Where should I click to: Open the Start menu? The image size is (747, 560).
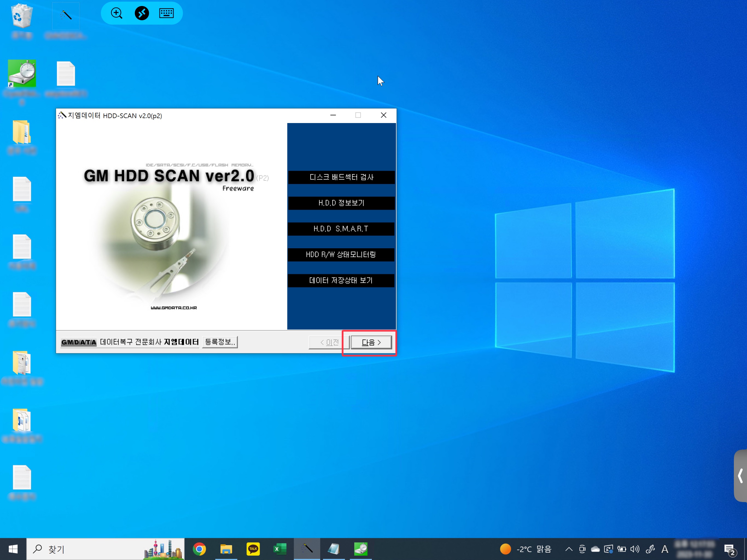click(x=13, y=549)
